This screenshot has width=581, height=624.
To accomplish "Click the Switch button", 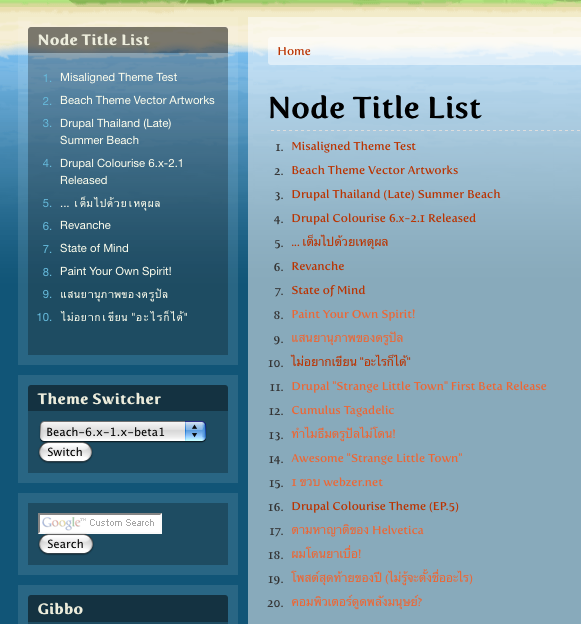I will point(65,452).
